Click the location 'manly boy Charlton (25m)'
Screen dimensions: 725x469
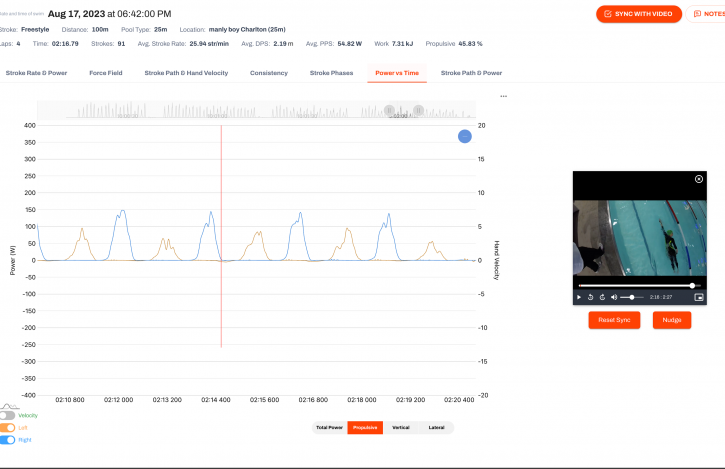[x=247, y=30]
